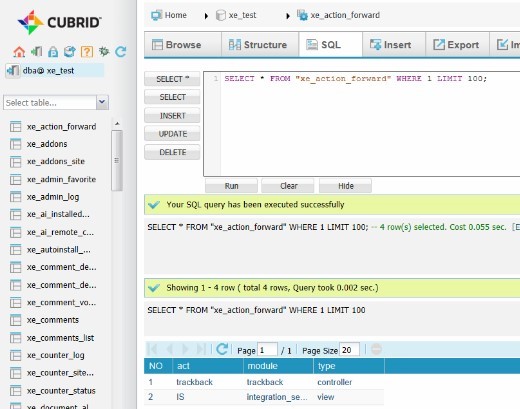This screenshot has width=520, height=409.
Task: Click the 'integration_se...' cell in row 2
Action: click(277, 397)
